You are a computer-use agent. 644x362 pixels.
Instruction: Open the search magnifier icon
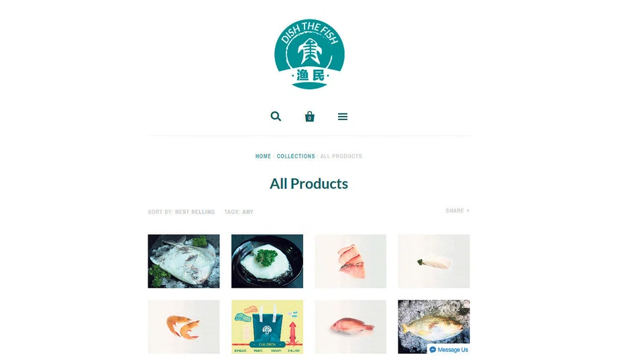[276, 117]
